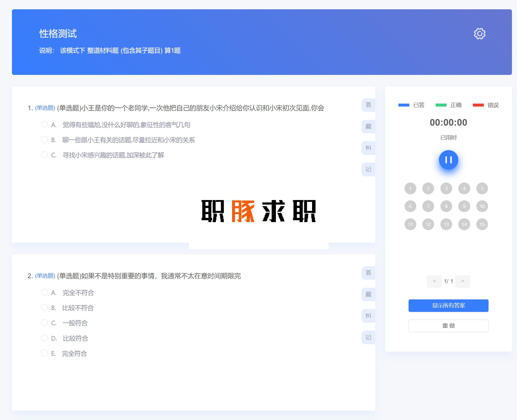Select option C in question 1

tap(44, 155)
